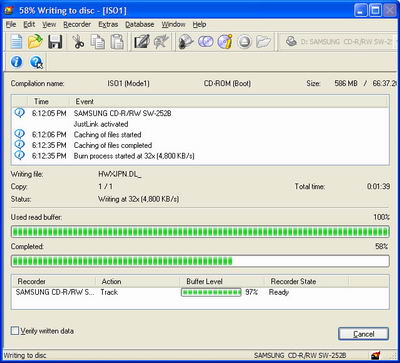Click the Recorder column header
This screenshot has height=363, width=400.
54,281
